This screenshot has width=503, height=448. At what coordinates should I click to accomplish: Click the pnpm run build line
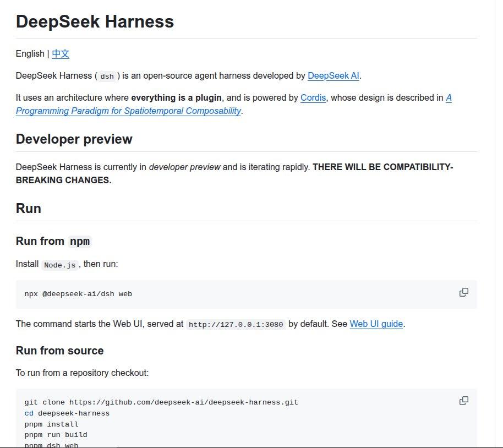tap(56, 435)
